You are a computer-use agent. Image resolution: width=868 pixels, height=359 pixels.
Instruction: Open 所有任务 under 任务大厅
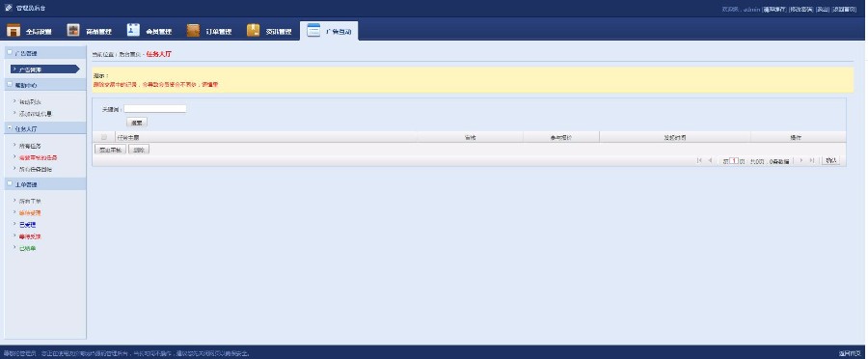[x=30, y=146]
